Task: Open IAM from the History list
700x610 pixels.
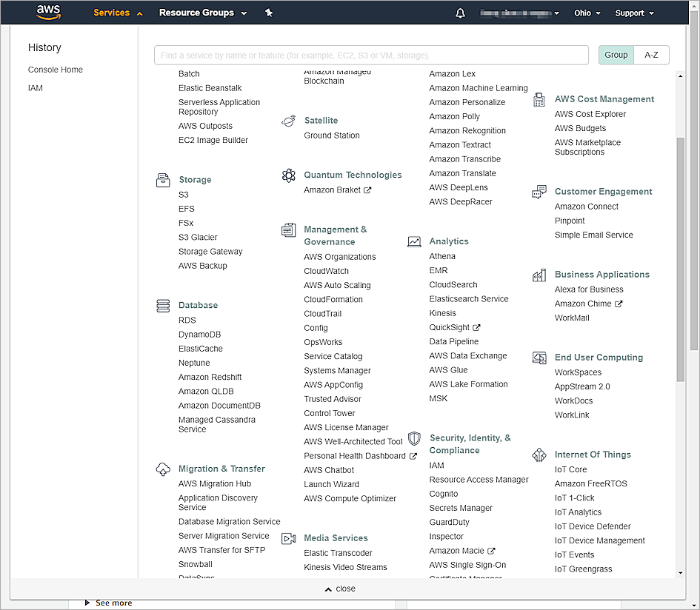Action: (36, 88)
